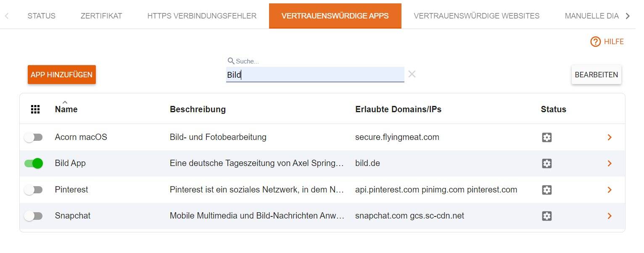Image resolution: width=644 pixels, height=253 pixels.
Task: Open the Vertrauenswürdige Websites tab
Action: (x=477, y=16)
